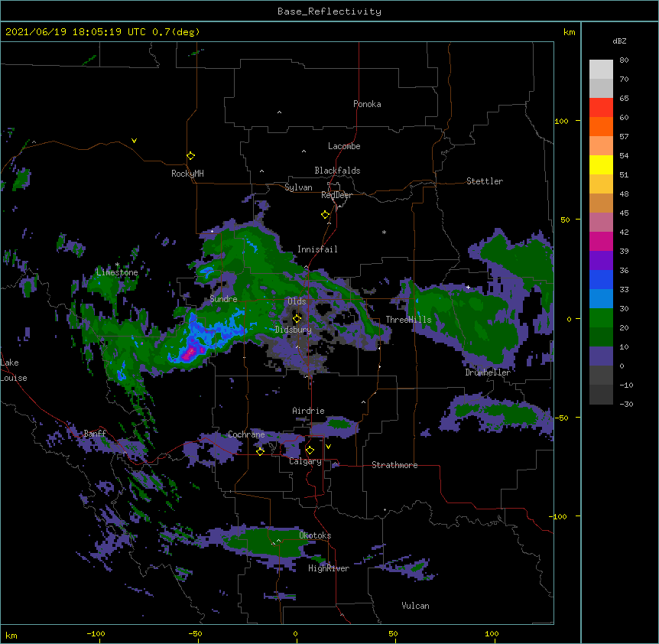Click the magenta 42–39 dBZ legend swatch

click(x=601, y=241)
